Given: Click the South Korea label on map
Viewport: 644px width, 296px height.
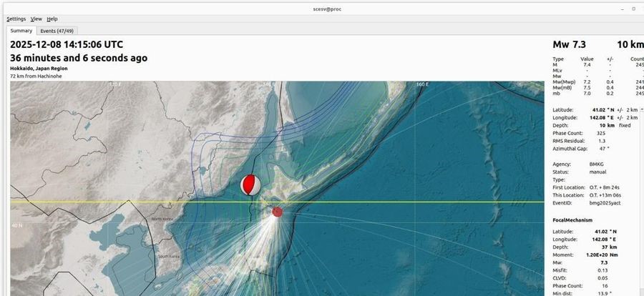Looking at the screenshot, I should point(169,256).
